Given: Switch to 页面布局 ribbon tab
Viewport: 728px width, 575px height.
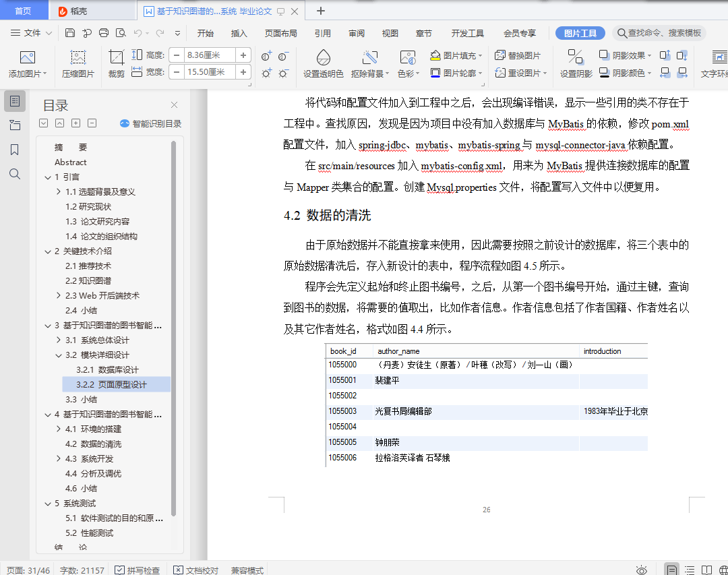Looking at the screenshot, I should (280, 33).
